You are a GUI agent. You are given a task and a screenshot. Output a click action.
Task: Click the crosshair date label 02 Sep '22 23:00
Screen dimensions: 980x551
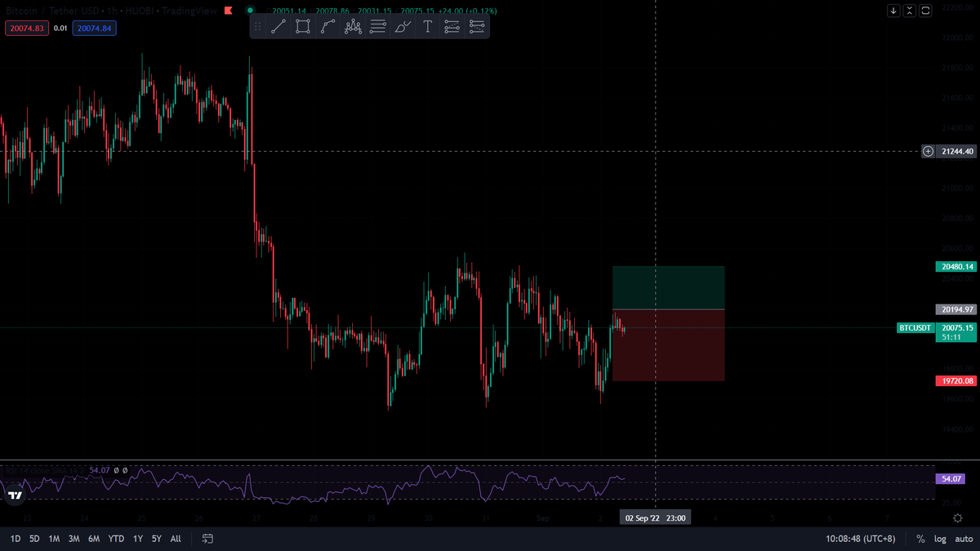[x=656, y=518]
